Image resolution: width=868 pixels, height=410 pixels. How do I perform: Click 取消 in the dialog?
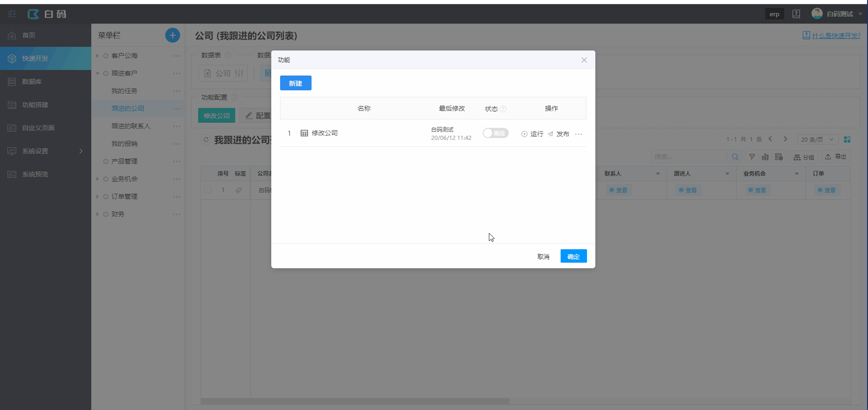543,257
